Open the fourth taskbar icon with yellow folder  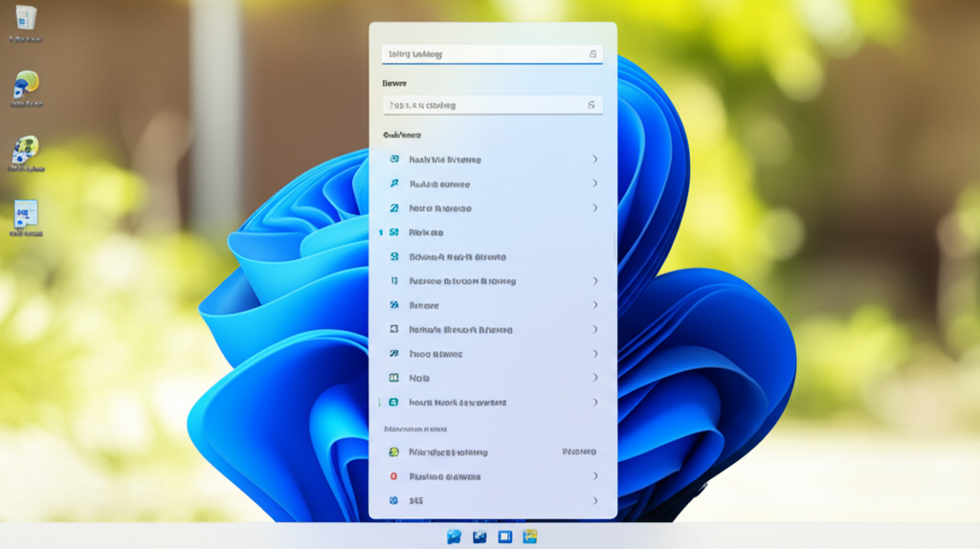[529, 537]
